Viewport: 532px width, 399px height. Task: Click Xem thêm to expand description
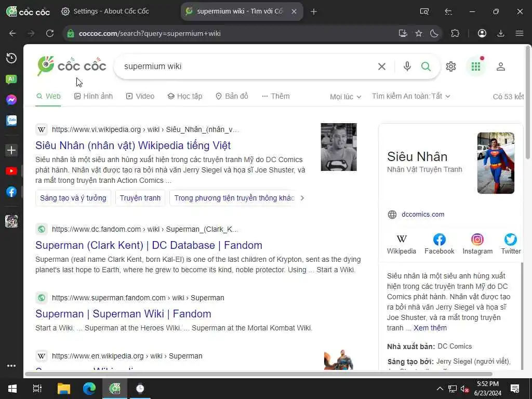coord(430,328)
